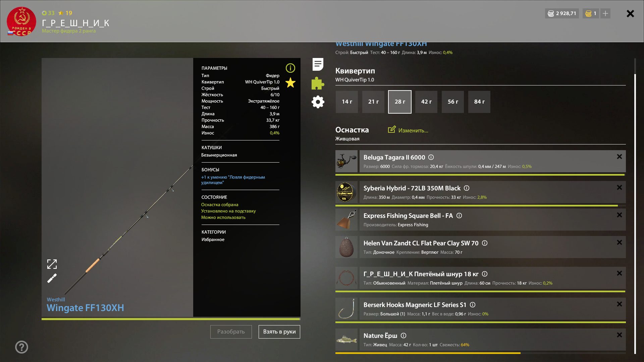Screen dimensions: 644x362
Task: Click the tackle list vertical scrollbar
Action: [635, 206]
